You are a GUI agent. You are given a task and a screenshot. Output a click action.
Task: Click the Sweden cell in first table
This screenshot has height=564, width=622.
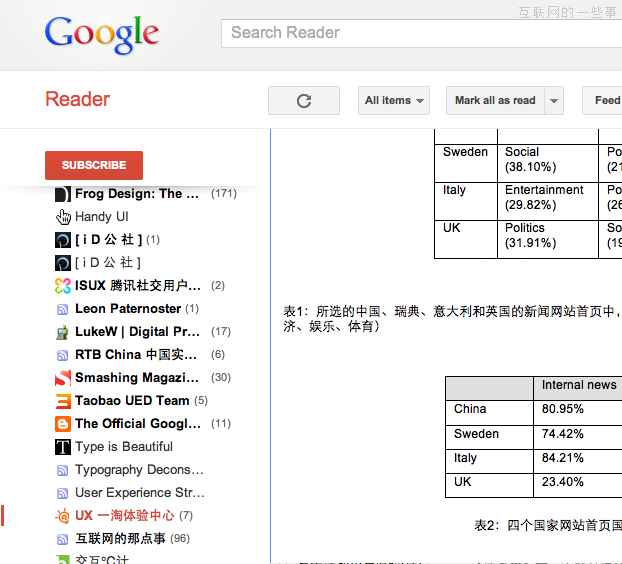click(x=466, y=163)
